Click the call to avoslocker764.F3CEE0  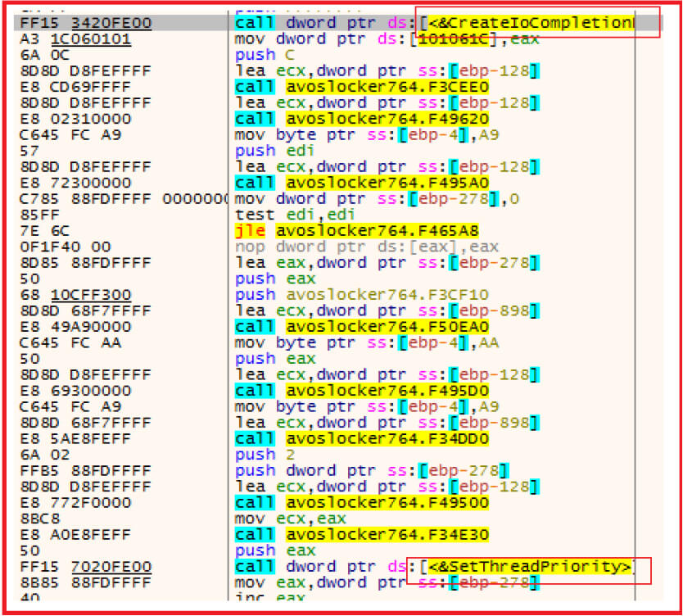[x=362, y=87]
